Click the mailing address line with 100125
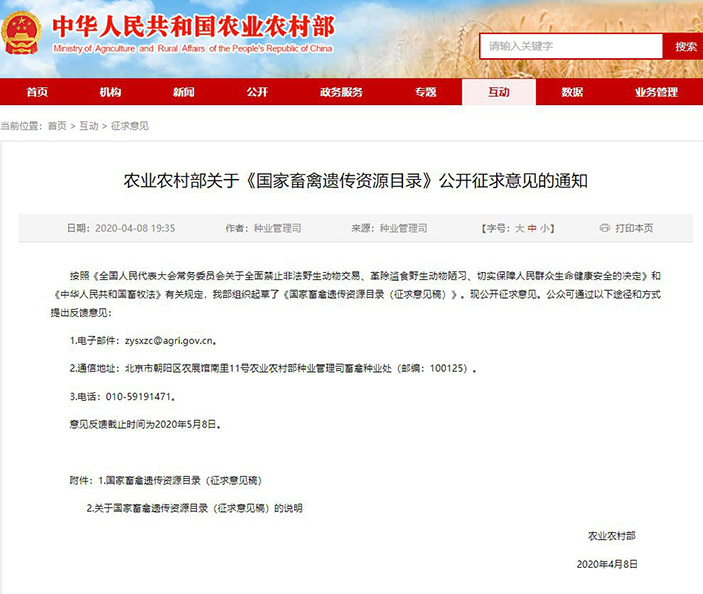Viewport: 703px width, 594px height. tap(273, 369)
